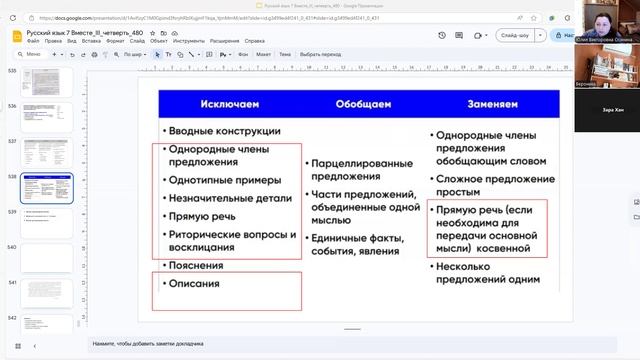The height and width of the screenshot is (360, 640).
Task: Click the print icon
Action: click(x=94, y=55)
